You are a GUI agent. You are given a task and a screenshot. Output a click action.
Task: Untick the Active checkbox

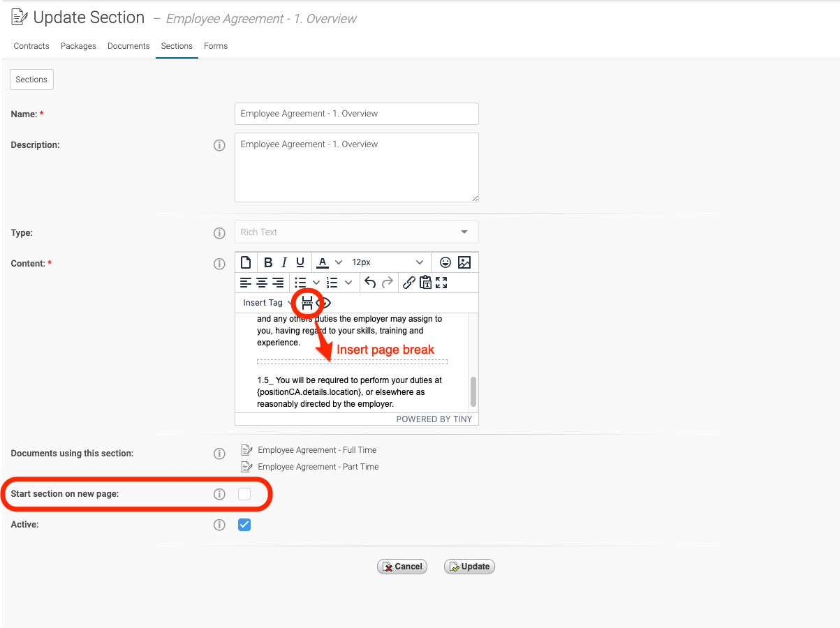coord(244,525)
